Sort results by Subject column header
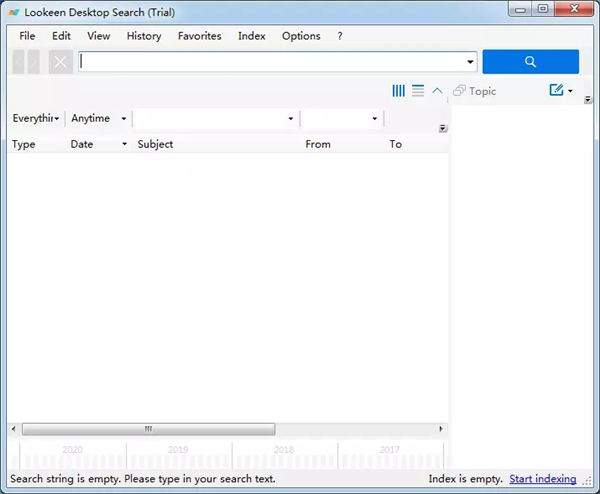Image resolution: width=600 pixels, height=494 pixels. pos(156,144)
